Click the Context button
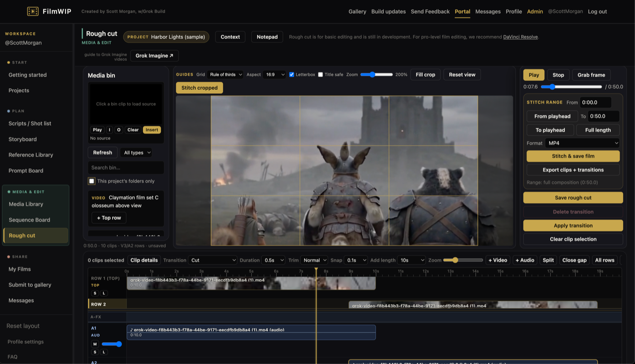The width and height of the screenshot is (635, 364). (230, 37)
